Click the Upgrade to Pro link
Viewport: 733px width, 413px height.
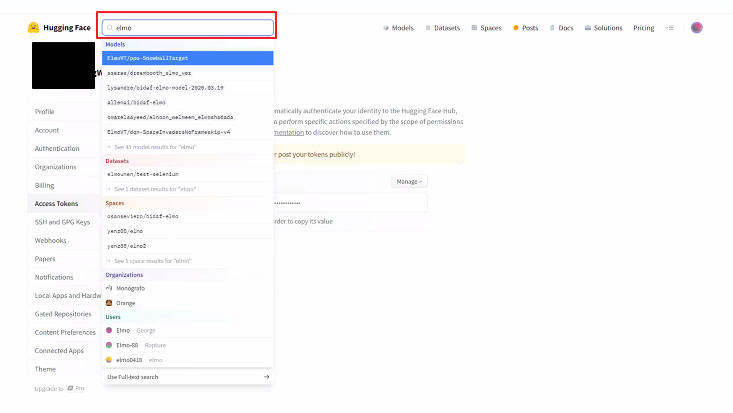(x=59, y=388)
